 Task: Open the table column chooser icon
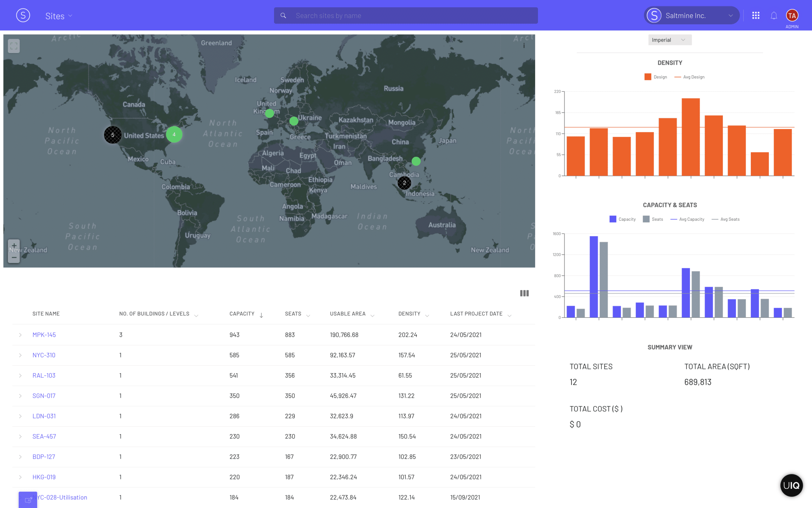pyautogui.click(x=524, y=293)
